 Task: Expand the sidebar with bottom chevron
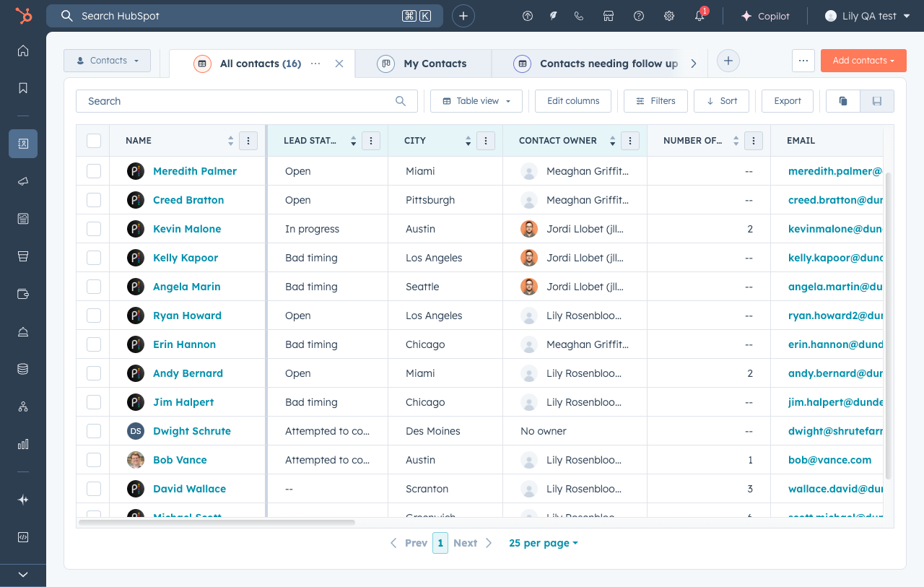point(23,575)
